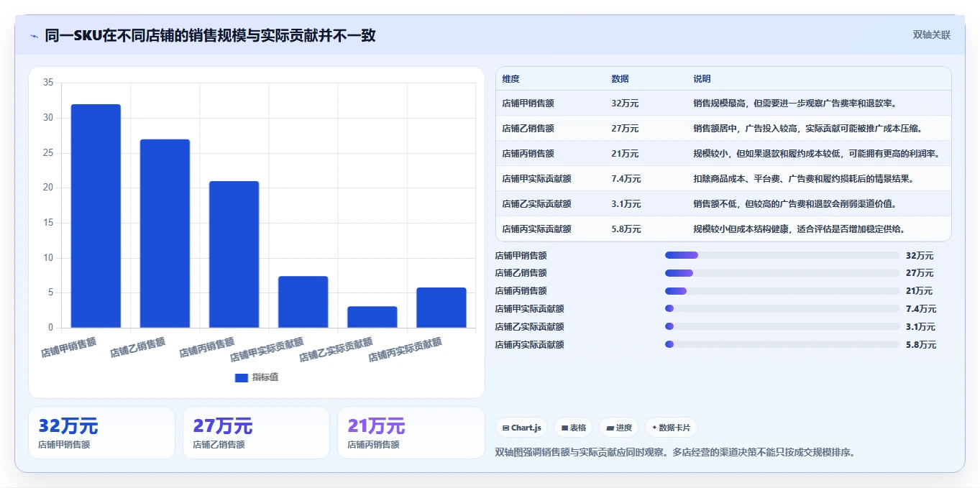Click the 数据 column header
Image resolution: width=980 pixels, height=488 pixels.
pyautogui.click(x=620, y=79)
